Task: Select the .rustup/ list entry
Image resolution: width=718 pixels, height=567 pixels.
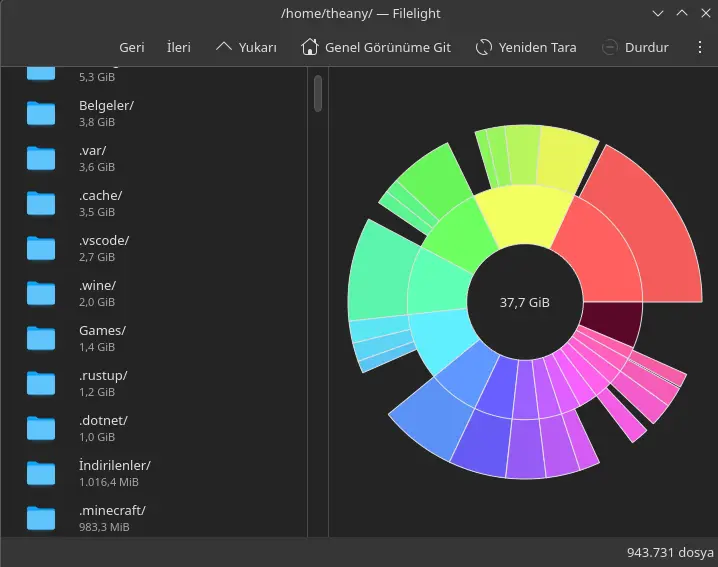Action: click(153, 383)
